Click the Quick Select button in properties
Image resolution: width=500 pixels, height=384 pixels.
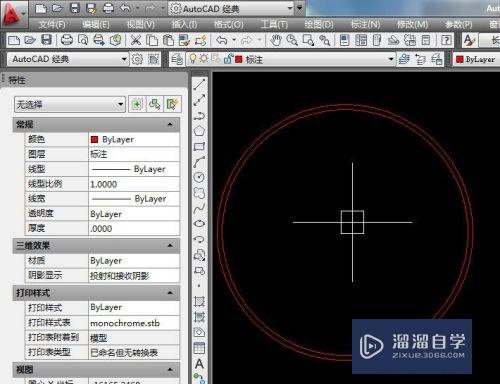pos(172,105)
